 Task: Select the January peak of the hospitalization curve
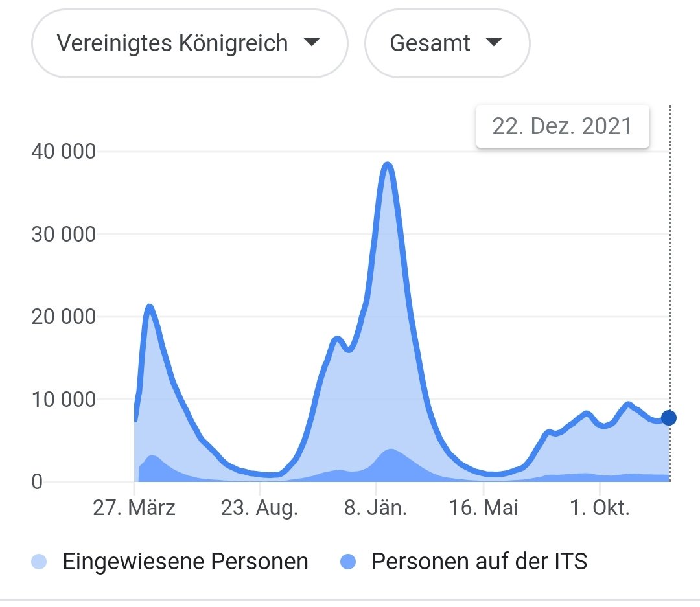[x=388, y=165]
